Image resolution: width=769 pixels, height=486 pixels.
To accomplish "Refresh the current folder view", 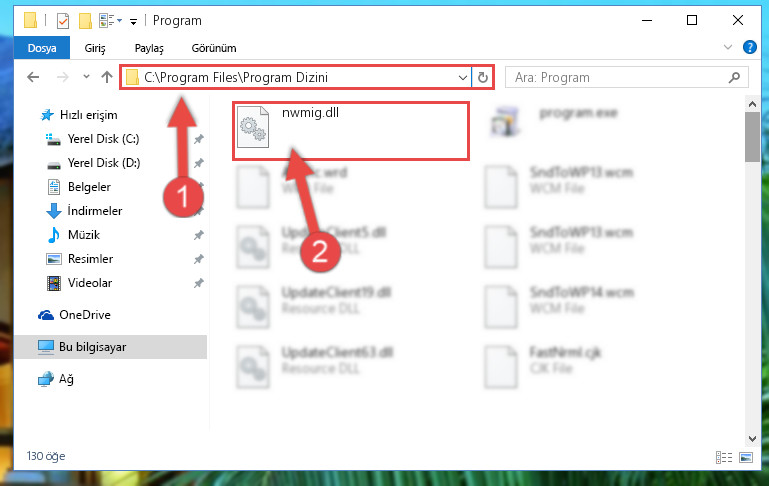I will point(483,77).
